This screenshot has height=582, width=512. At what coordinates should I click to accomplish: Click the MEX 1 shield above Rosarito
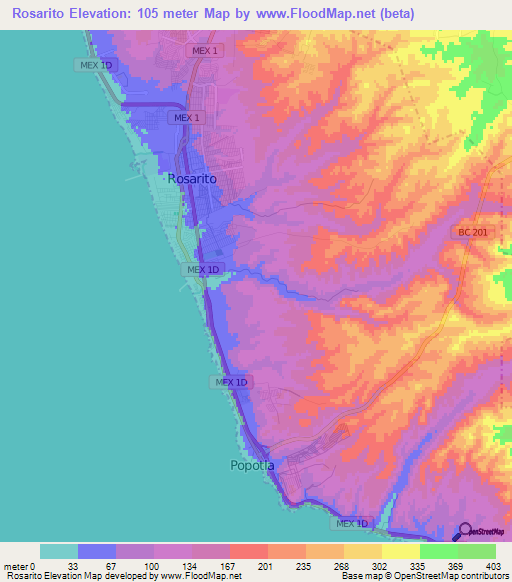(186, 118)
